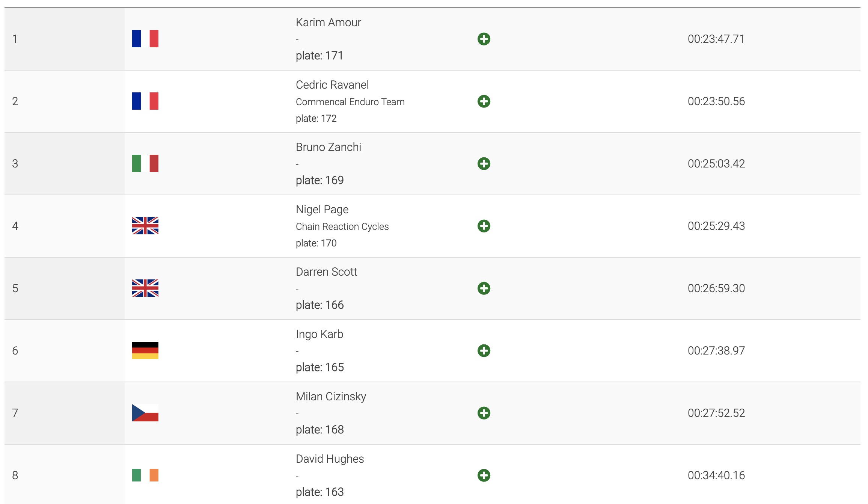Click Milan Cizinsky's green plus icon
The width and height of the screenshot is (868, 504).
484,413
